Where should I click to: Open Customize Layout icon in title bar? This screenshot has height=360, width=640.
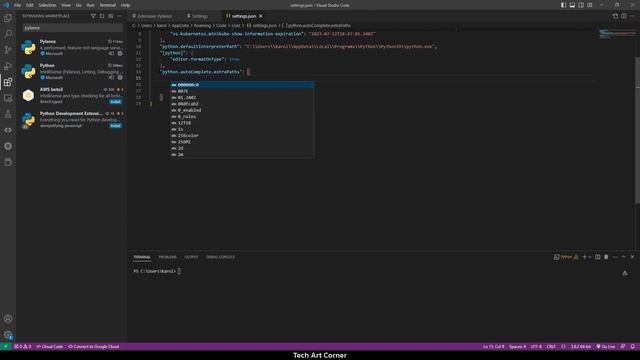click(x=590, y=5)
